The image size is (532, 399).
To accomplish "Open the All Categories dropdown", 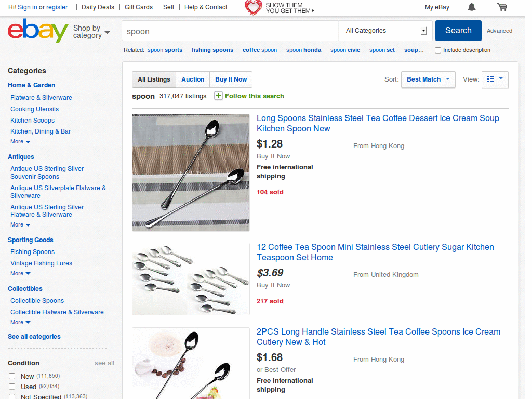I will tap(385, 31).
